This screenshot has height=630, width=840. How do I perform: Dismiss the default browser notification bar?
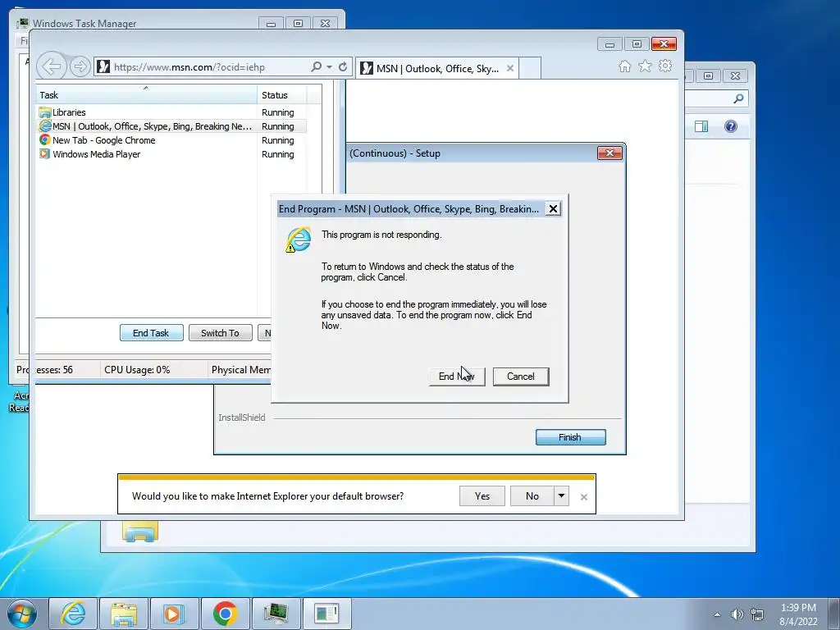point(584,497)
